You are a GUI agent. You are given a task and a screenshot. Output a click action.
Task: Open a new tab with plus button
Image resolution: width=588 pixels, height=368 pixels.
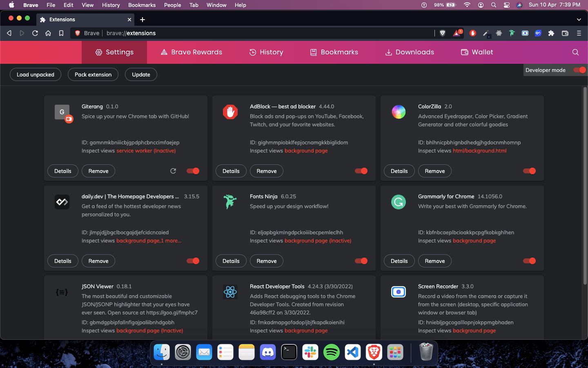click(x=143, y=20)
